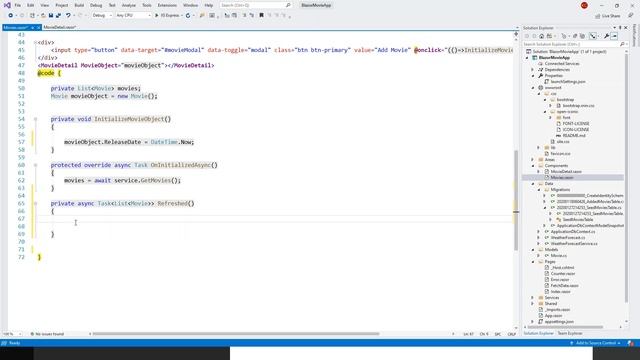Select Connected Services in Solution Explorer
The height and width of the screenshot is (360, 640).
tap(562, 64)
